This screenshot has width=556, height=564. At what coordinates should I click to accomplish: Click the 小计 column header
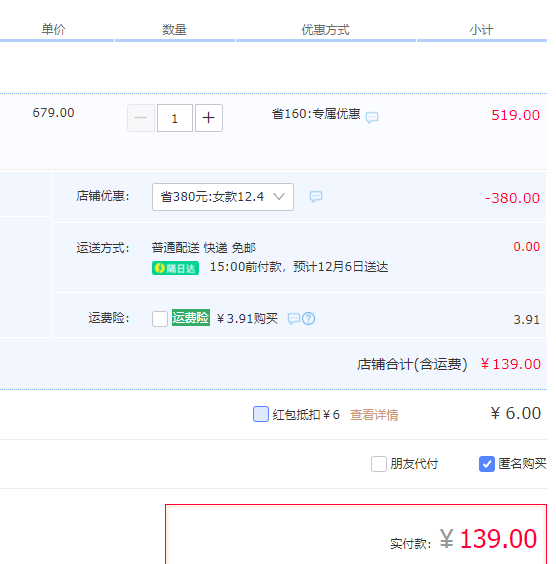pyautogui.click(x=481, y=29)
